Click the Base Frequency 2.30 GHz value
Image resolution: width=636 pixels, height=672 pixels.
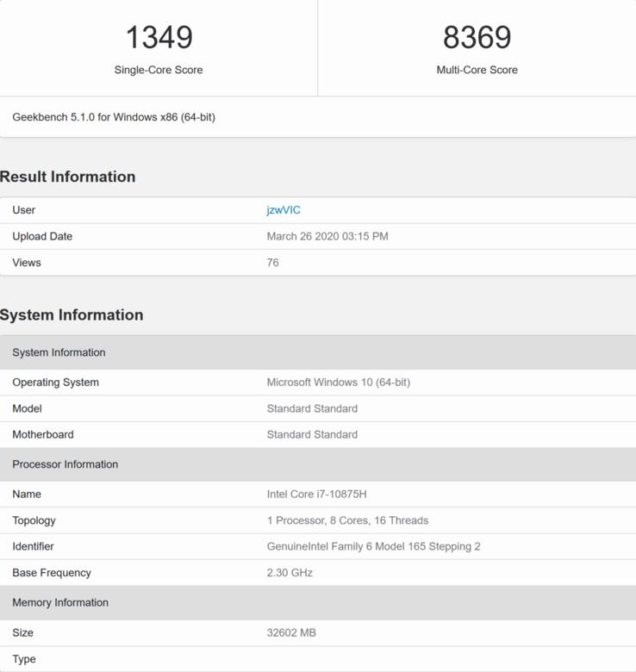290,573
